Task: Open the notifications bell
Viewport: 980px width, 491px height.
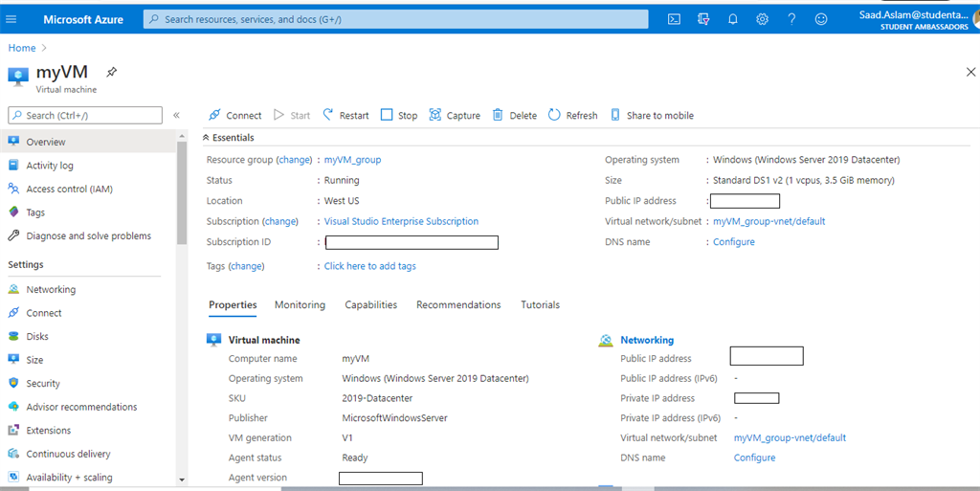Action: pyautogui.click(x=732, y=19)
